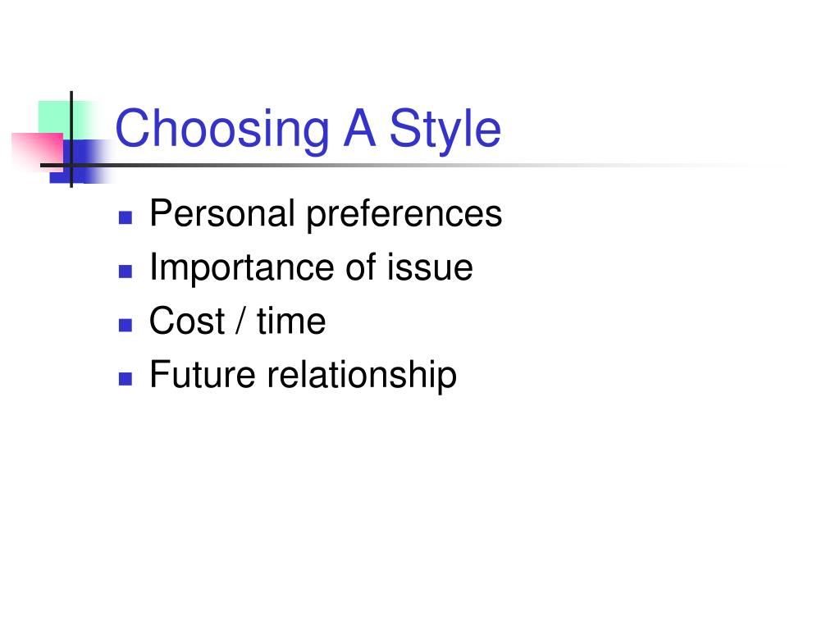Click the word "Cost" in third bullet
Screen dimensions: 840x630
(187, 321)
